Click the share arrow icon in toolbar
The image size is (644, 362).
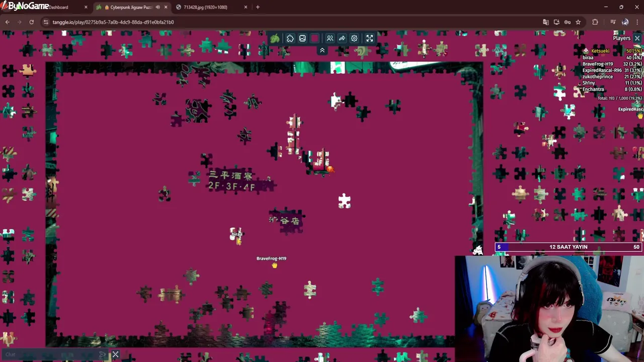(342, 39)
